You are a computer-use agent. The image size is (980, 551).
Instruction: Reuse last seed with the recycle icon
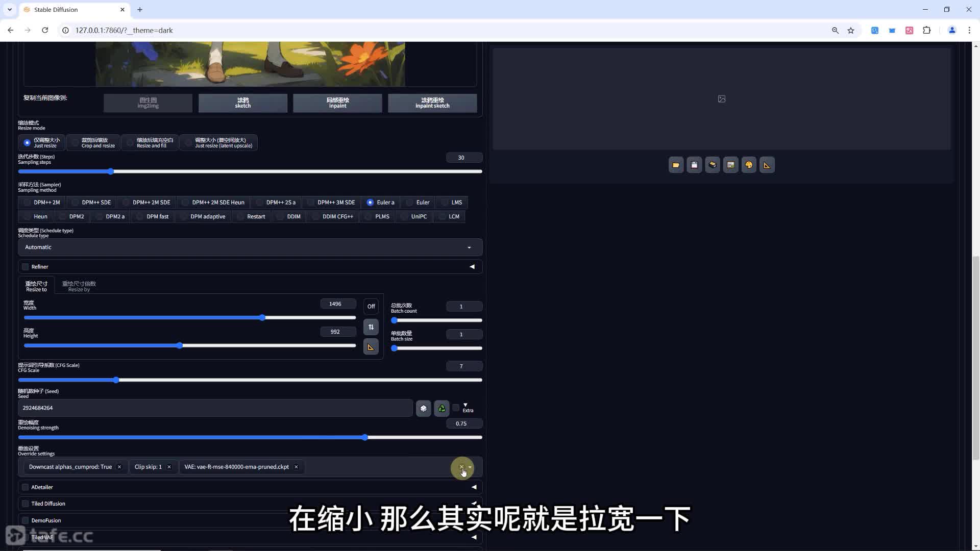click(x=442, y=408)
